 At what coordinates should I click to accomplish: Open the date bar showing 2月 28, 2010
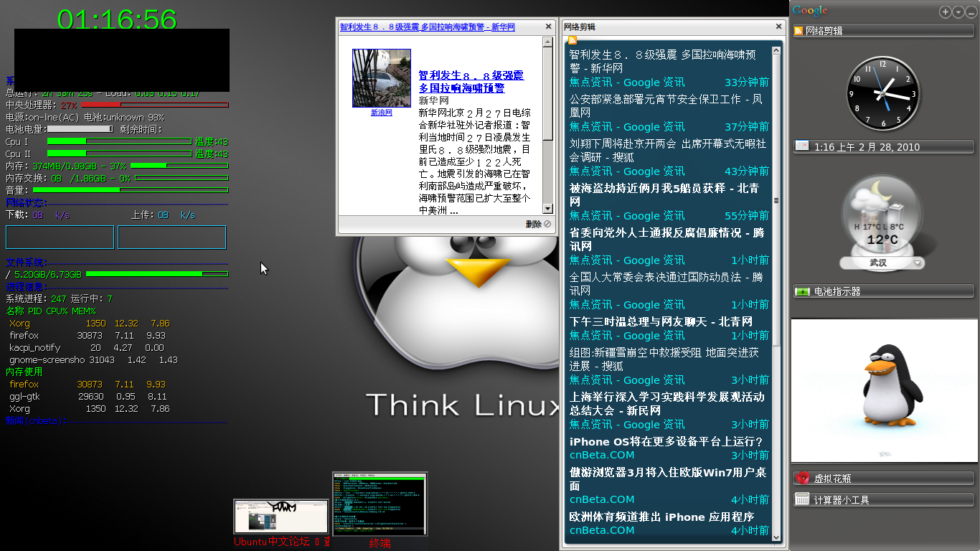(883, 146)
